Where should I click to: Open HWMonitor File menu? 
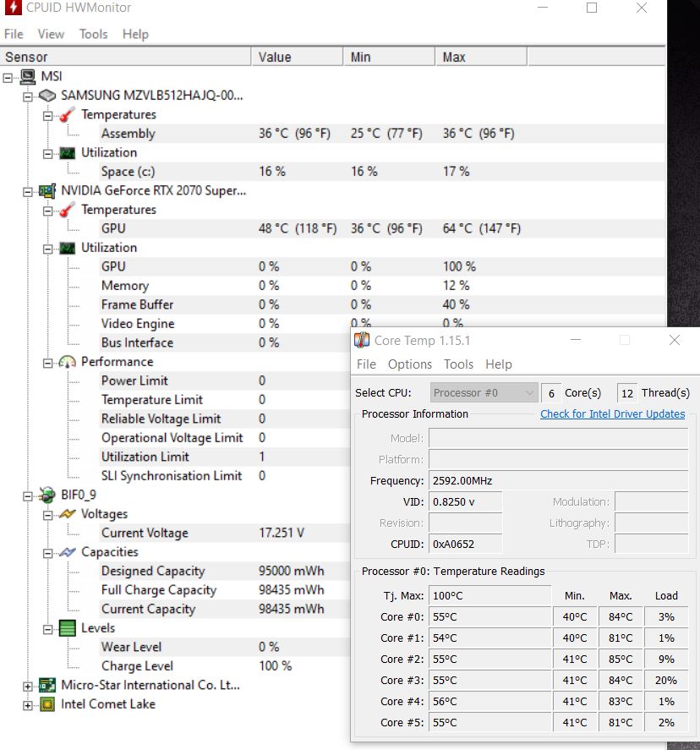click(x=14, y=34)
